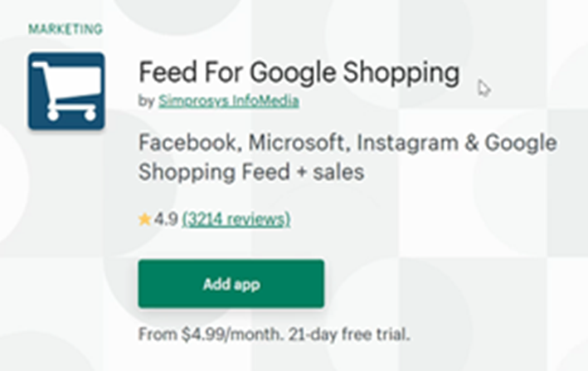Image resolution: width=588 pixels, height=371 pixels.
Task: Click the word Google in the app title
Action: click(x=293, y=74)
